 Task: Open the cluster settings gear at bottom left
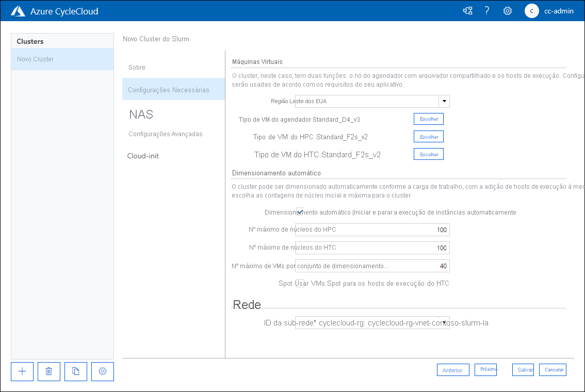[102, 371]
